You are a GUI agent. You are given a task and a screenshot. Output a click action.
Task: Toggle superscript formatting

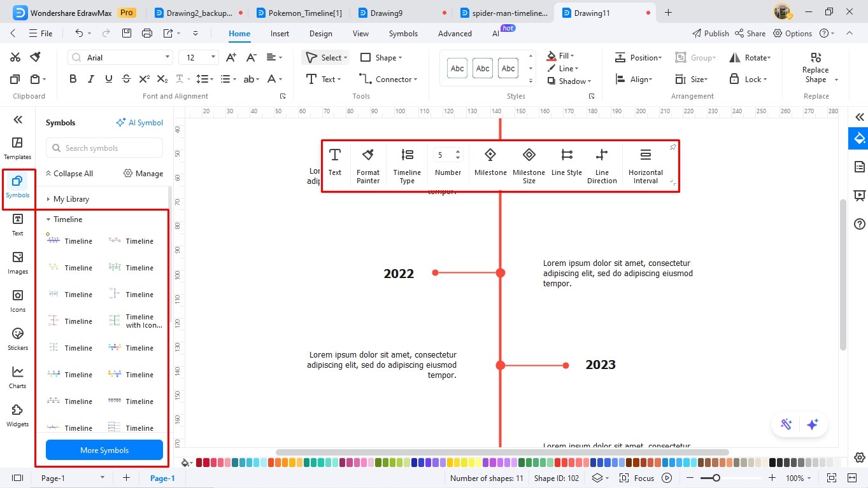145,79
